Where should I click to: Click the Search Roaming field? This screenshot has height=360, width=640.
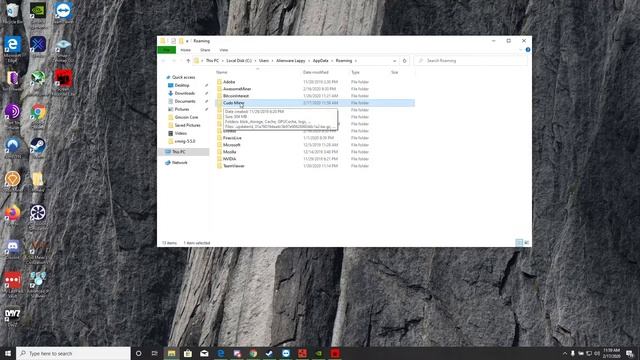click(470, 61)
